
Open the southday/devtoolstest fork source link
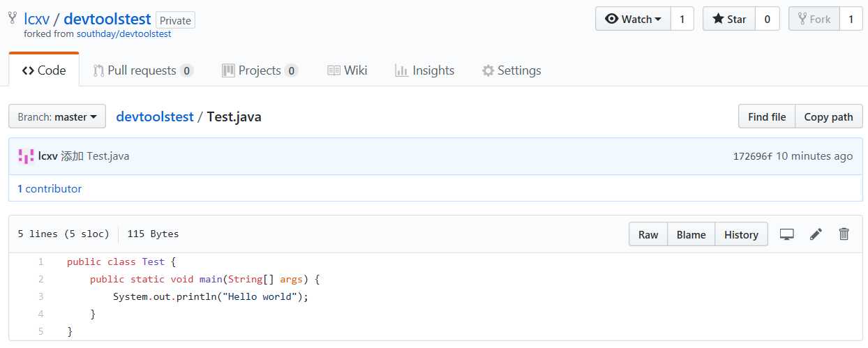click(133, 33)
